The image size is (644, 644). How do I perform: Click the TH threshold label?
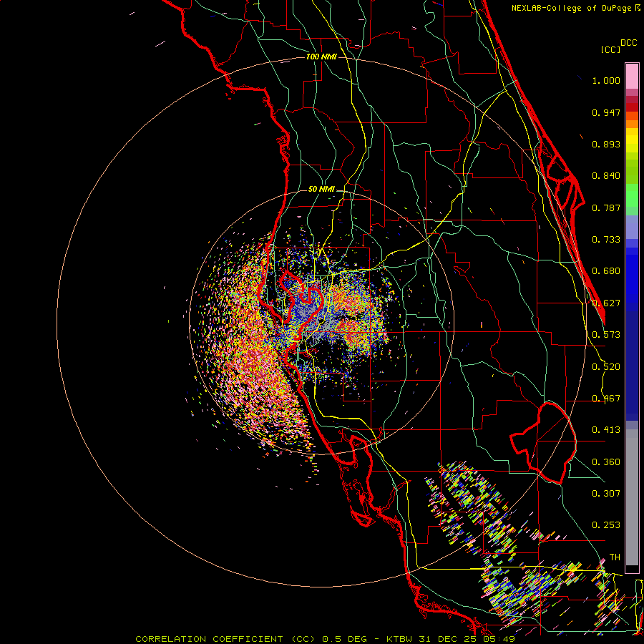tap(615, 557)
